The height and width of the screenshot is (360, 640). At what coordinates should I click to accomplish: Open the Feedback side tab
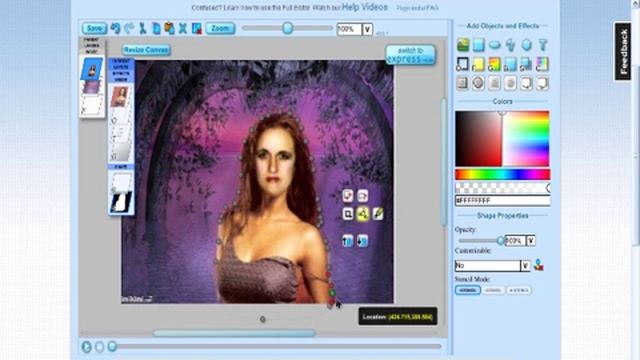tap(623, 51)
